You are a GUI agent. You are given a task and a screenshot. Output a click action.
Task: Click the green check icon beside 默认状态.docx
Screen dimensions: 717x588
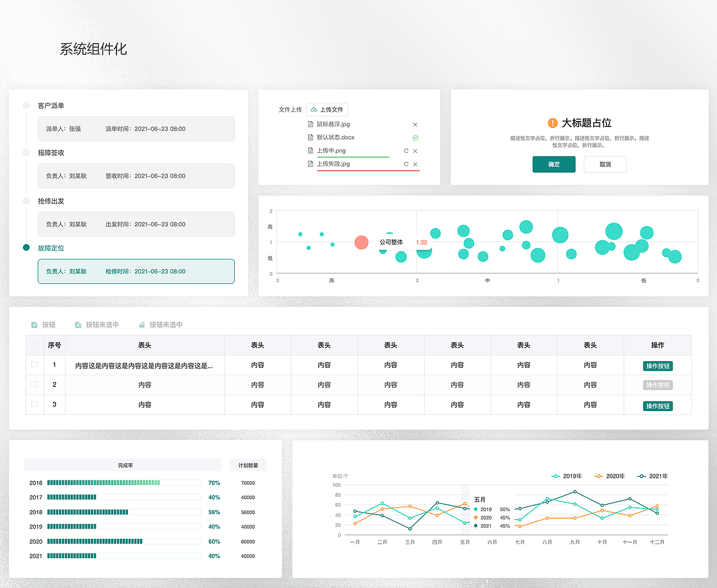(x=415, y=138)
